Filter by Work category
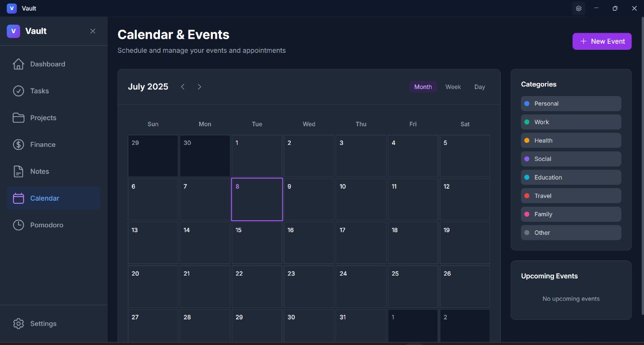 click(571, 122)
